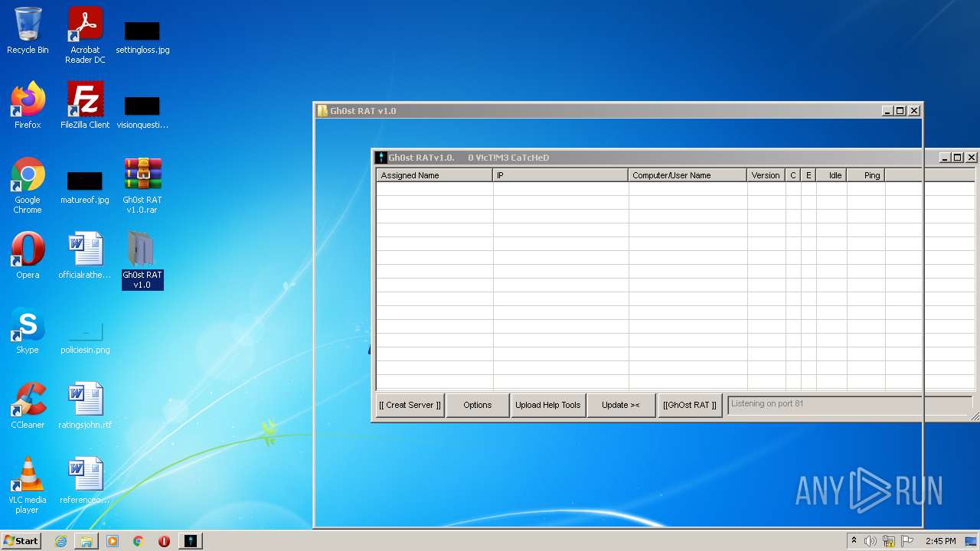
Task: Open the Recycle Bin desktop icon
Action: point(28,31)
